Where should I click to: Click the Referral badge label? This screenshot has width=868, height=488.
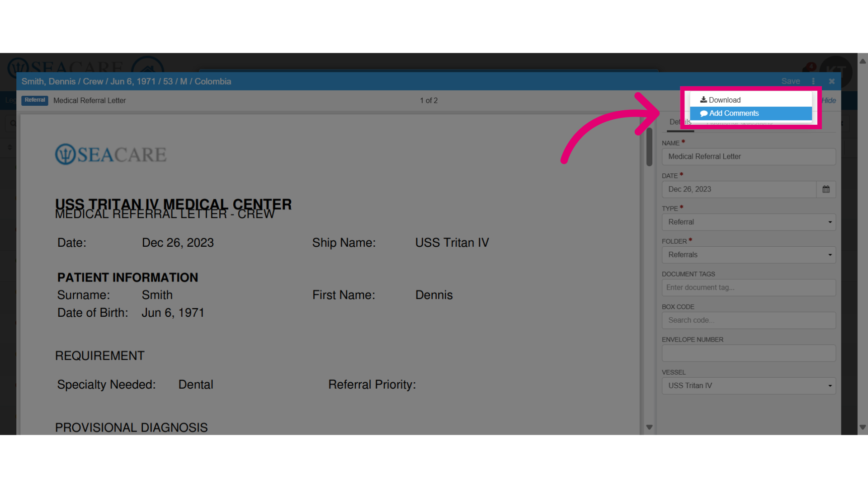click(x=35, y=100)
